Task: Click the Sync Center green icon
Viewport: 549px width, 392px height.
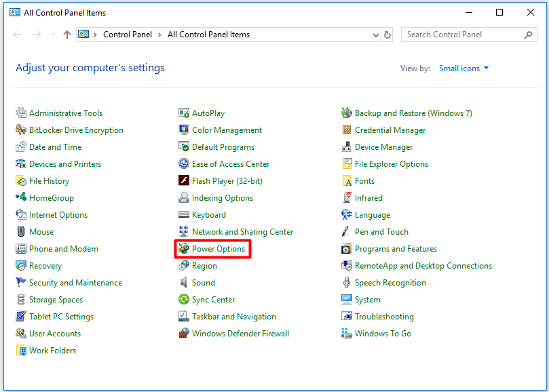Action: (x=184, y=300)
